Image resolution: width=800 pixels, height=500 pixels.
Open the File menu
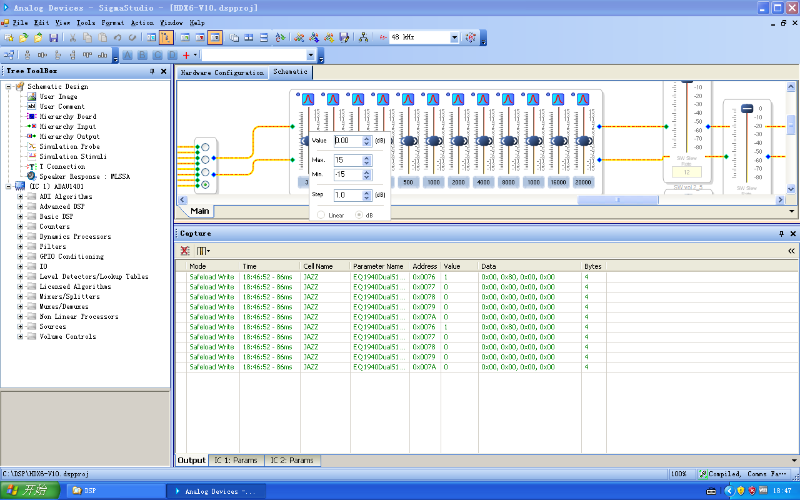[20, 22]
